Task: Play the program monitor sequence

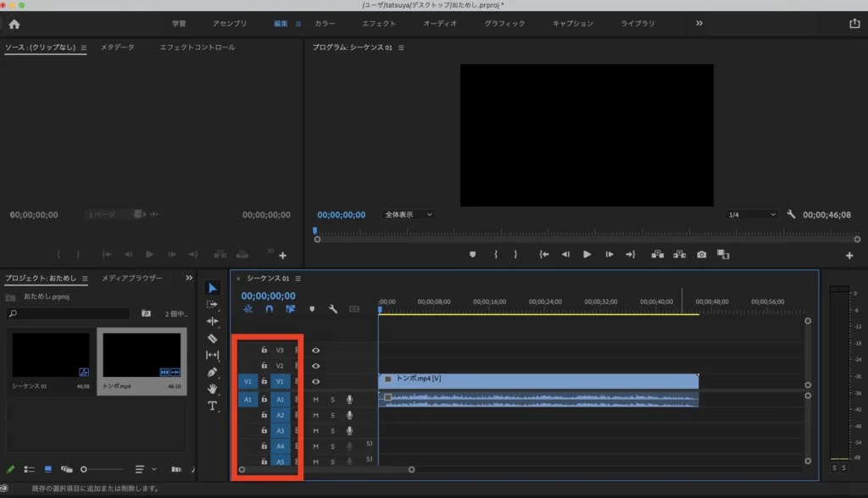Action: tap(587, 254)
